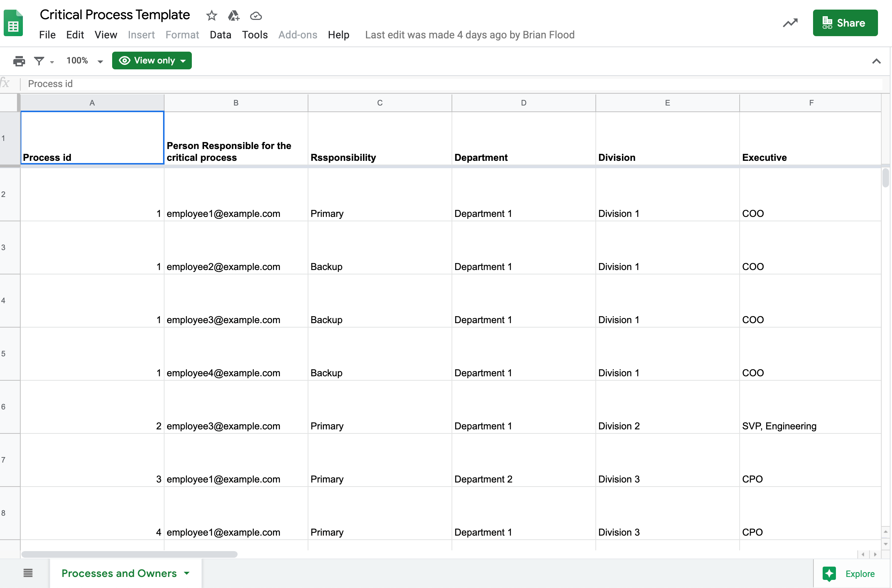Select Primary cell in row 2
The height and width of the screenshot is (588, 892).
[x=380, y=194]
